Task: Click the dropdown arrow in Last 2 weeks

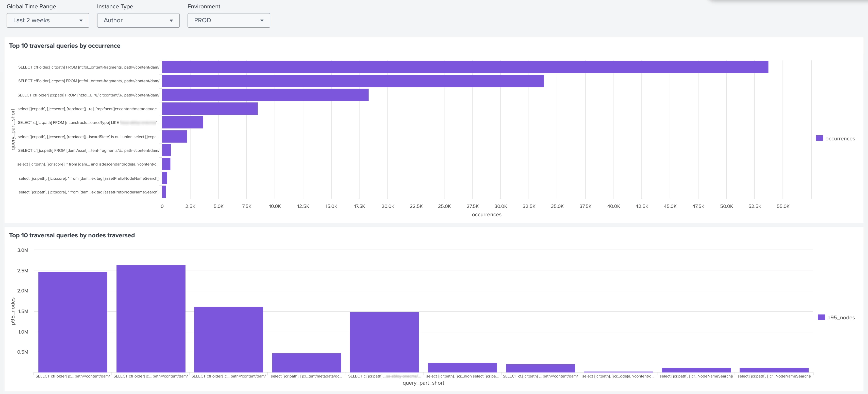Action: (81, 21)
